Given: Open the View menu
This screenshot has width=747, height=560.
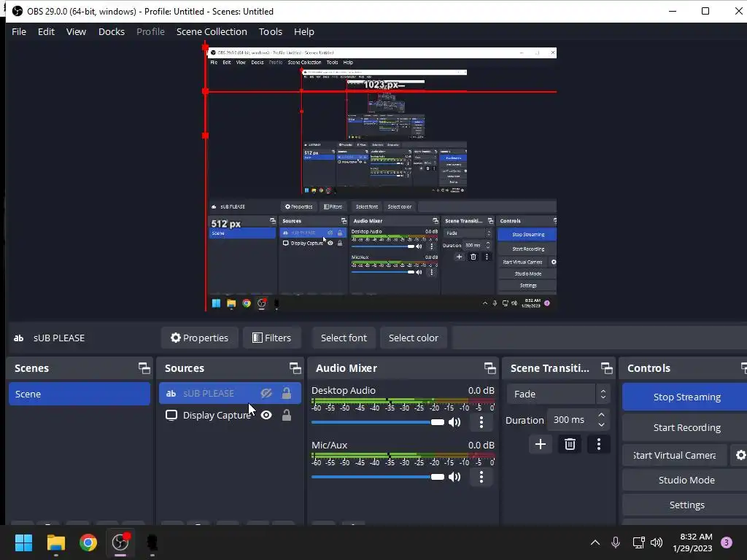Looking at the screenshot, I should point(76,31).
